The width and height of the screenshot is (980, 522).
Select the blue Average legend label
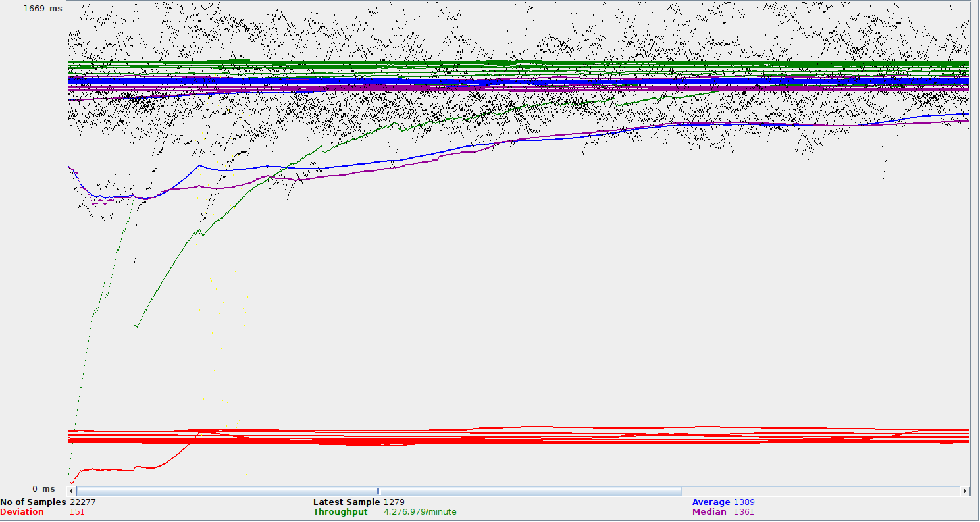[711, 502]
